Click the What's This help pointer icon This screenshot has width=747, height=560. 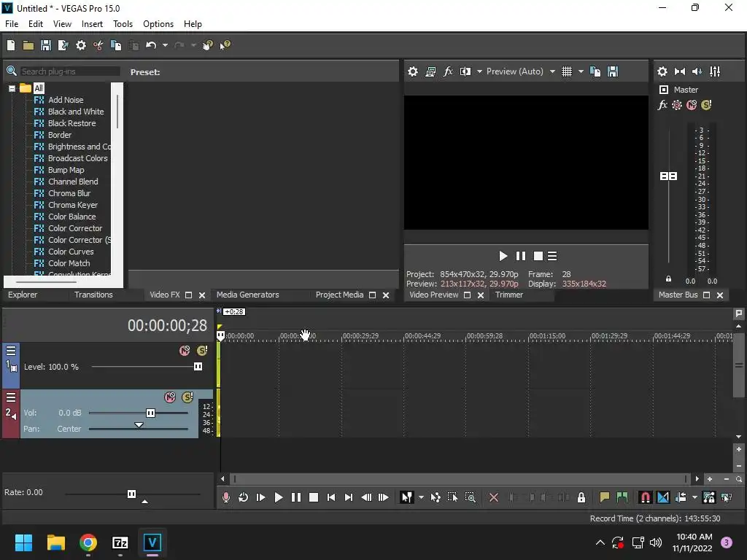[225, 45]
